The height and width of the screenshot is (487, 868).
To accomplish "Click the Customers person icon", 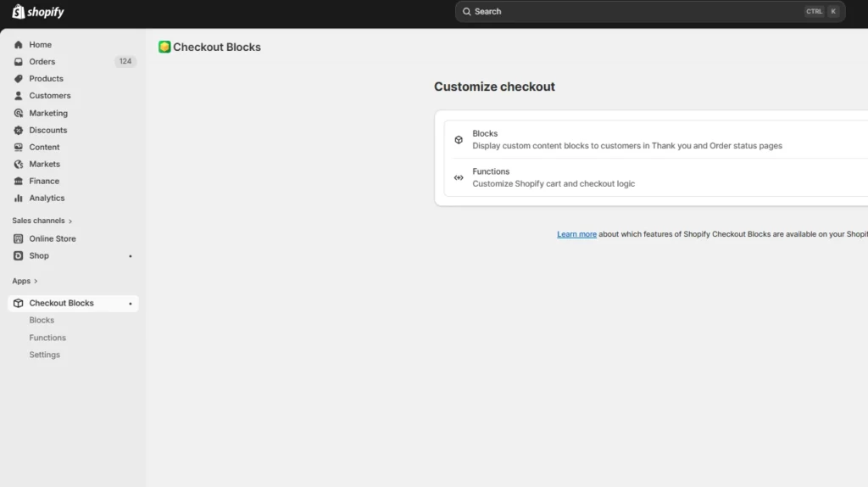I will [19, 96].
